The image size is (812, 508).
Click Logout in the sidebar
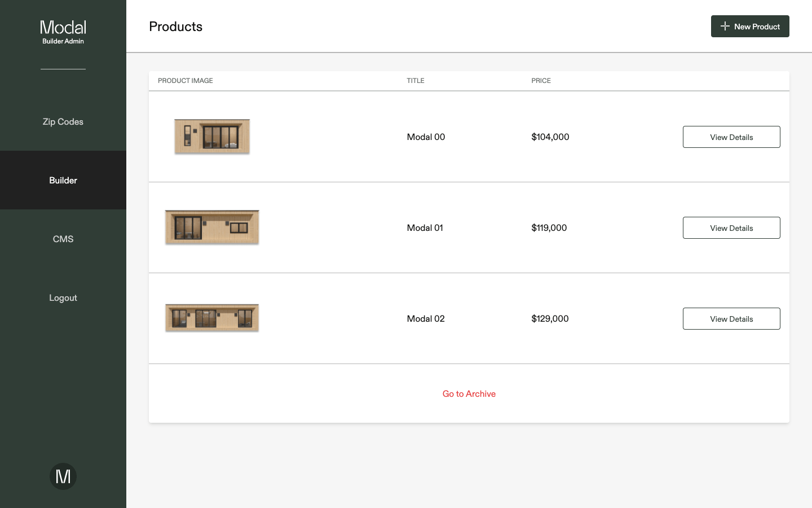point(63,297)
